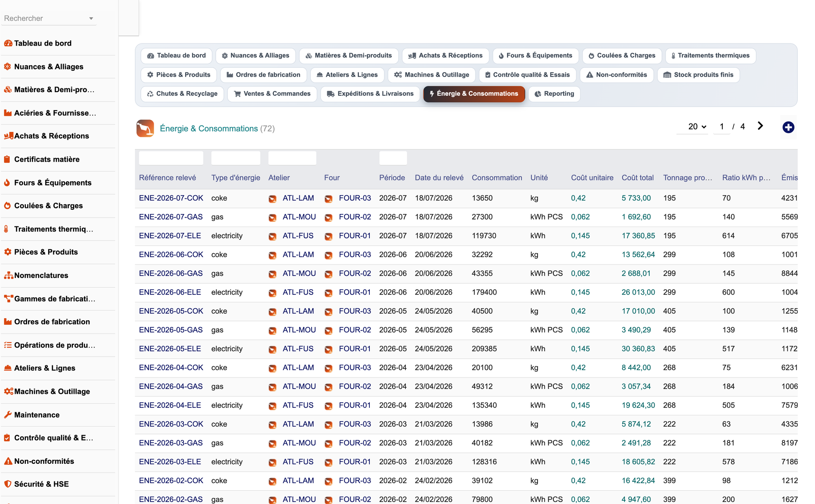The width and height of the screenshot is (815, 504).
Task: Click the Achats & Réceptions sidebar icon
Action: click(8, 136)
